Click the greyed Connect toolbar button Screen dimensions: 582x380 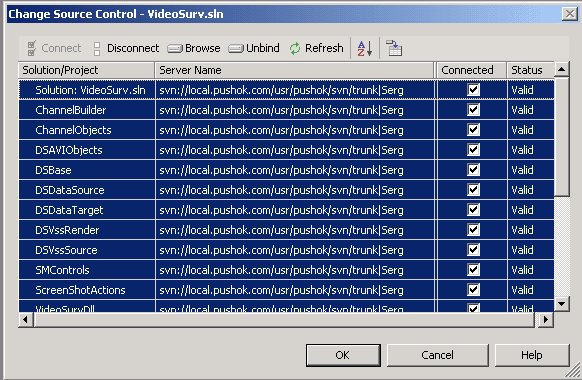pos(54,48)
